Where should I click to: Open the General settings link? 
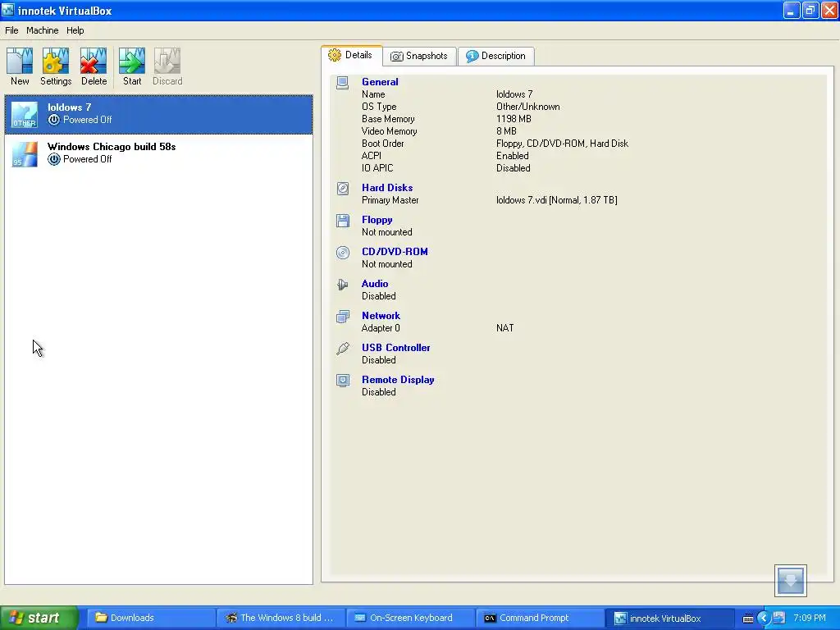[380, 82]
